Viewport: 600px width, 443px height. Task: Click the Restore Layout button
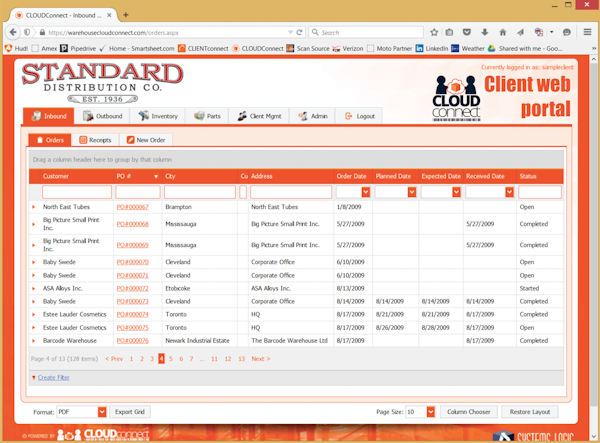(530, 412)
